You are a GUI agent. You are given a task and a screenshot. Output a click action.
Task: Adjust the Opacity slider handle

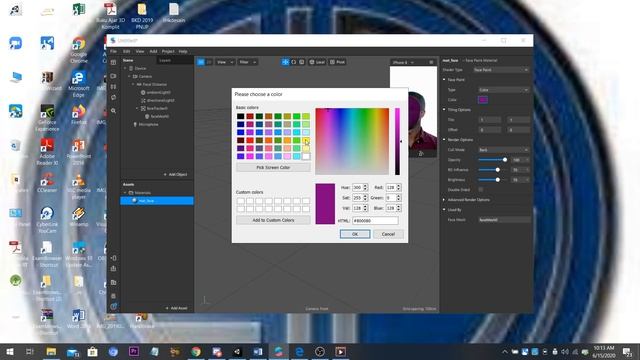pos(505,160)
